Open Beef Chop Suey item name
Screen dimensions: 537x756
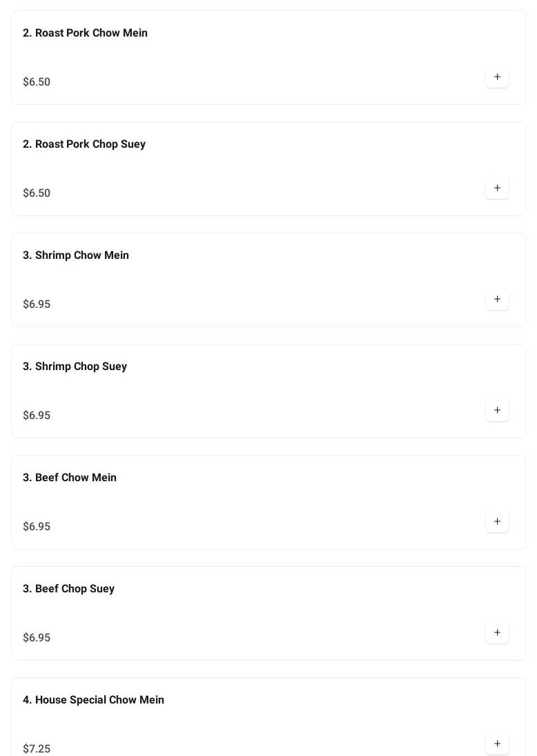pyautogui.click(x=68, y=589)
